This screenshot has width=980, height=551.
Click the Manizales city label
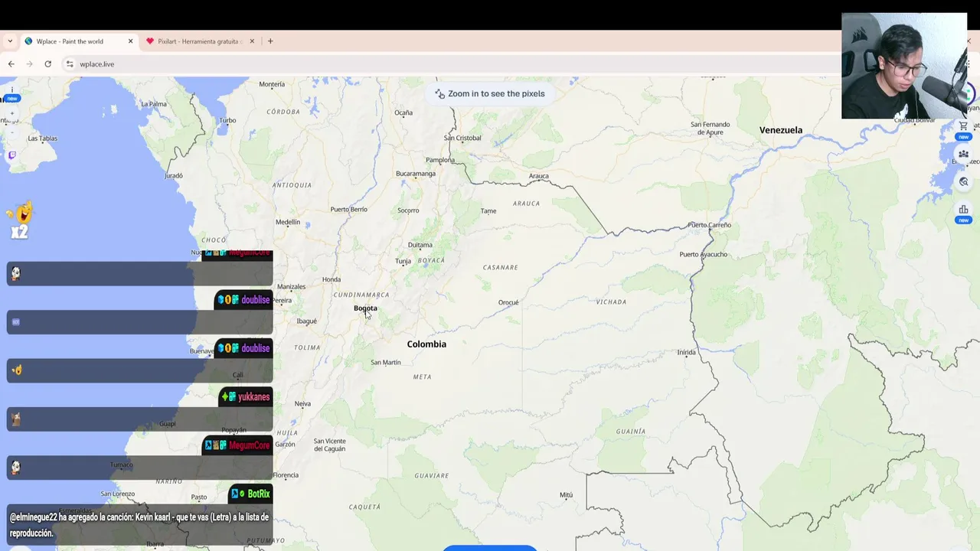pos(291,288)
